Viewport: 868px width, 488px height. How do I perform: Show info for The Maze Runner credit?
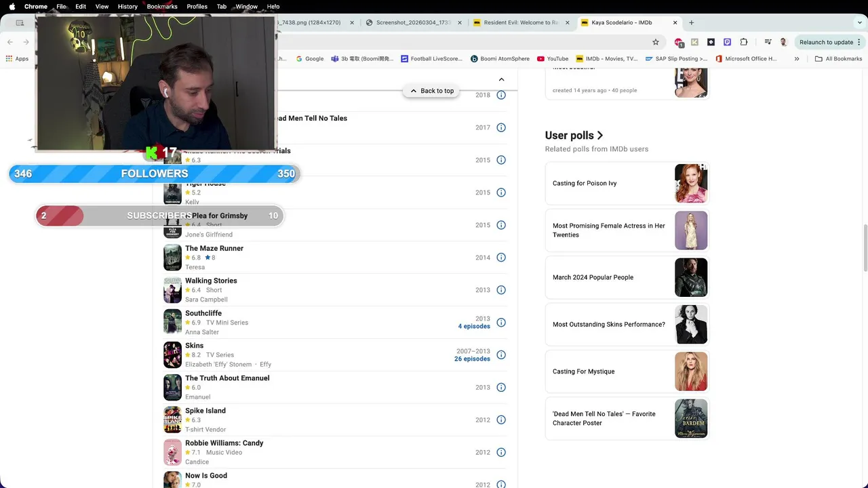(x=501, y=258)
